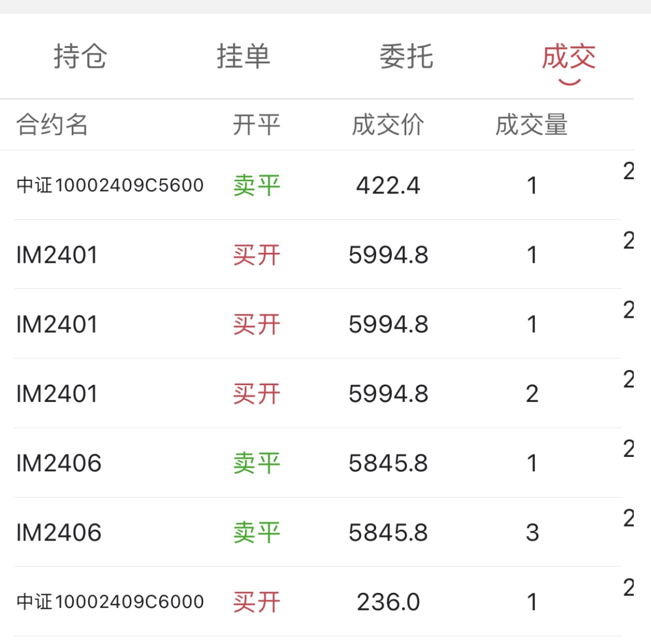This screenshot has width=651, height=644.
Task: Tap the volume 3 cell for IM2406
Action: pyautogui.click(x=532, y=533)
